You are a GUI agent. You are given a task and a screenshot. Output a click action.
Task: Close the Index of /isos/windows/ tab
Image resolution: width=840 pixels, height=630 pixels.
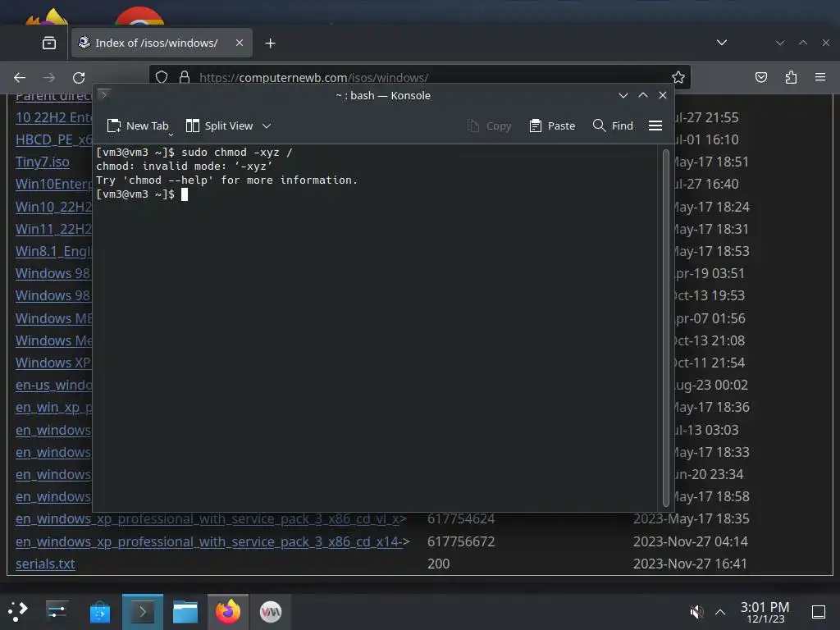pos(240,43)
